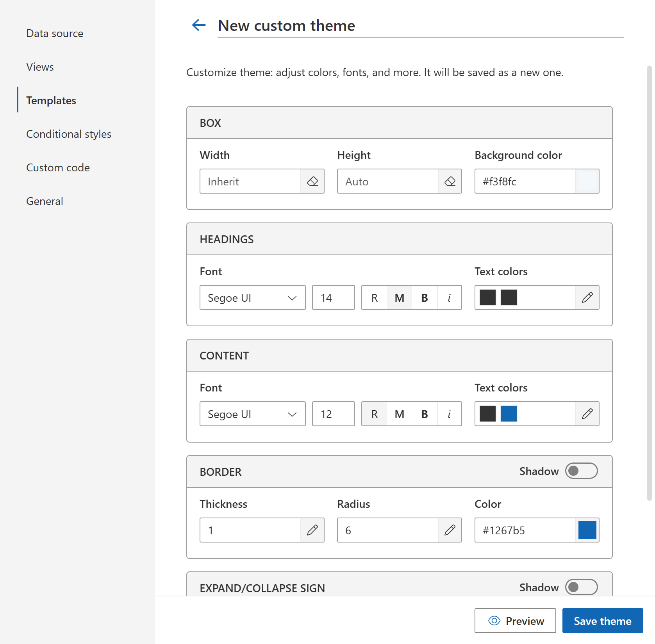The height and width of the screenshot is (644, 655).
Task: Apply italic style to headings font
Action: coord(449,297)
